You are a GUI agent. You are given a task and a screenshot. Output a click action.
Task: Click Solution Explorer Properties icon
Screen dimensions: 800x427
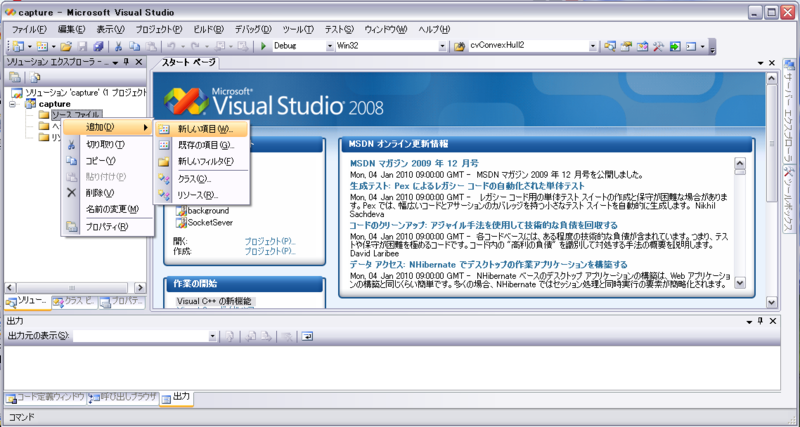(x=15, y=78)
